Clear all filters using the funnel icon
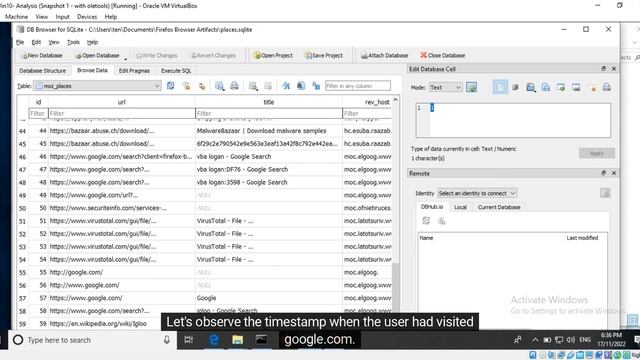Viewport: 640px width, 360px height. point(186,86)
